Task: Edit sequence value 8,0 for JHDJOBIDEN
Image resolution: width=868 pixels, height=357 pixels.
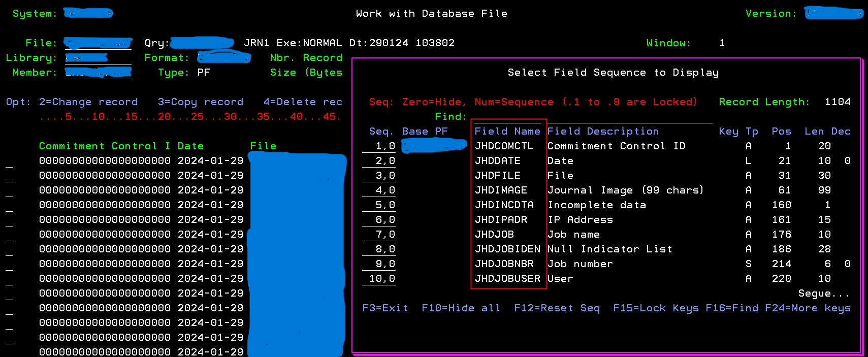Action: click(x=379, y=249)
